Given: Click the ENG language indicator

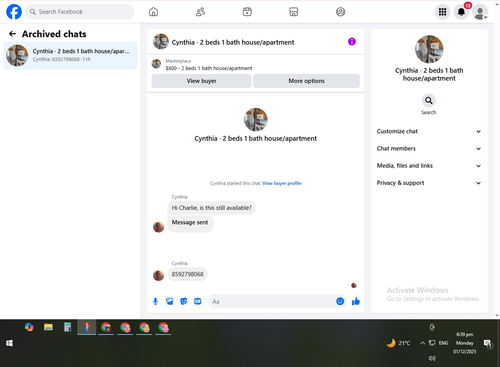Looking at the screenshot, I should 443,343.
